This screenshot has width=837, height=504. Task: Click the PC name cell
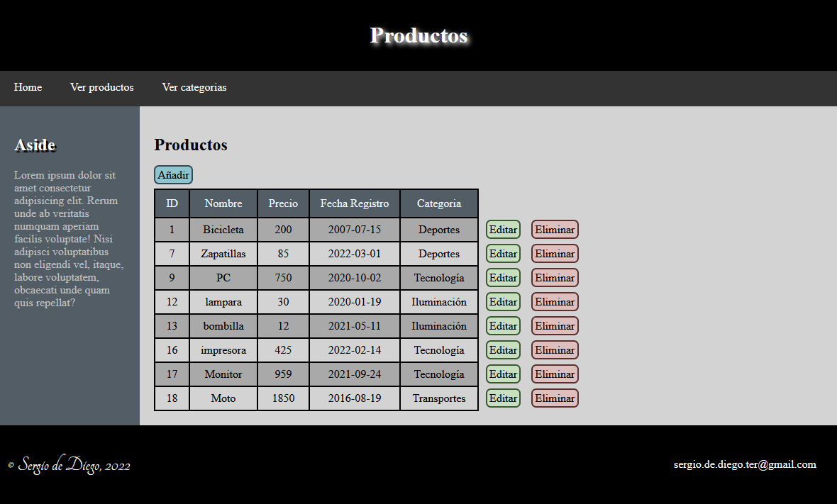coord(223,278)
